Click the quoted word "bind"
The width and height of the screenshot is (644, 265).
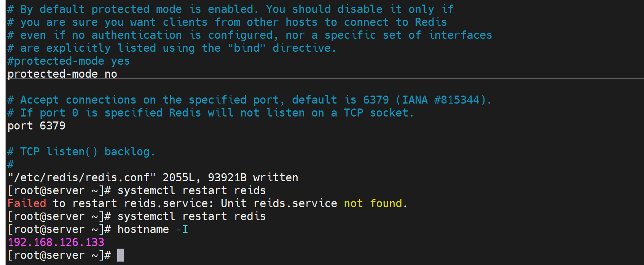(247, 48)
